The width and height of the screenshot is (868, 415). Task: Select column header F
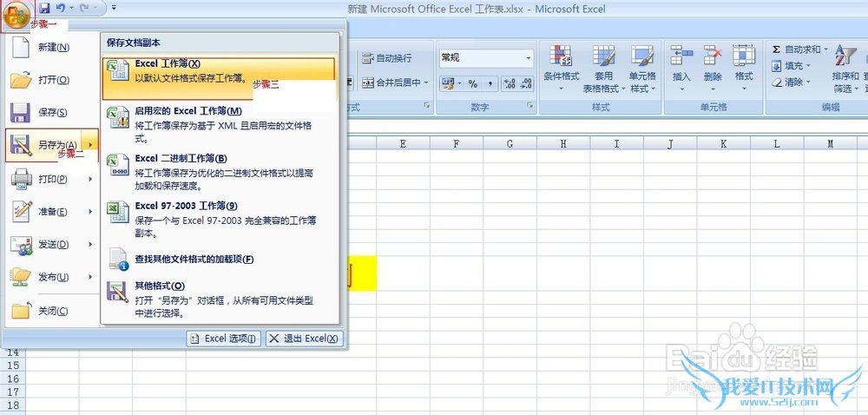[x=457, y=144]
